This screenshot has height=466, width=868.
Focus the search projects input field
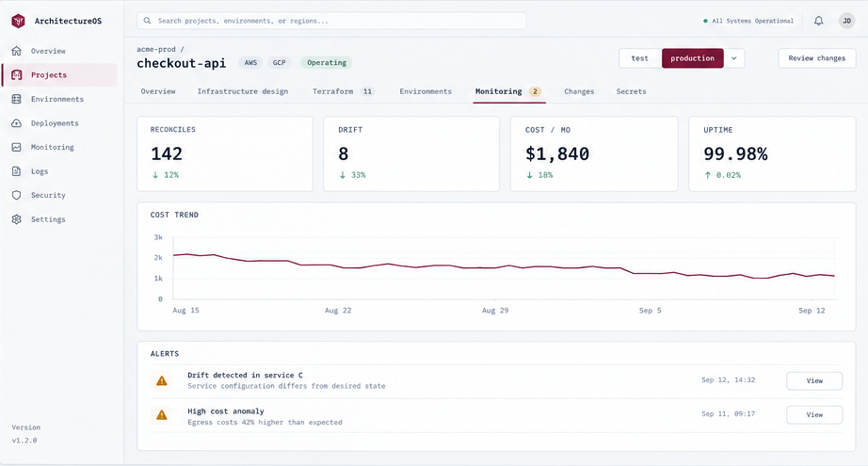pyautogui.click(x=331, y=21)
